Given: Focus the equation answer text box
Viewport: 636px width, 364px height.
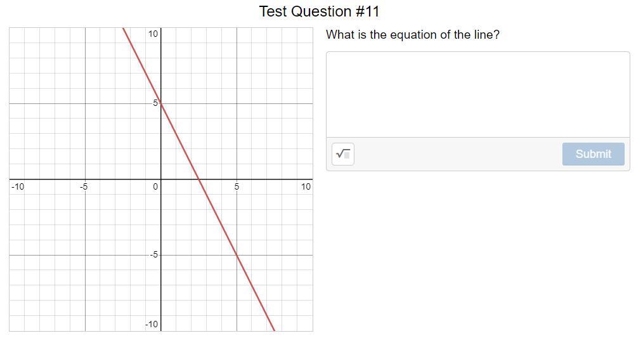Looking at the screenshot, I should [x=478, y=94].
